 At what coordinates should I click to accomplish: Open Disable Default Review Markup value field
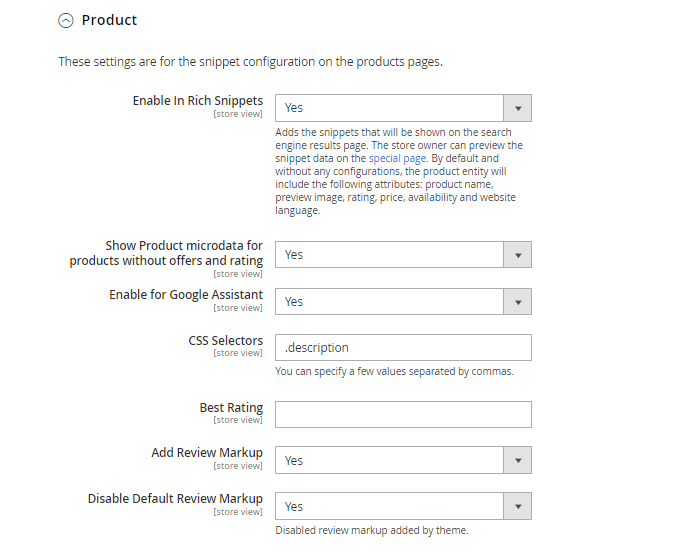[389, 506]
